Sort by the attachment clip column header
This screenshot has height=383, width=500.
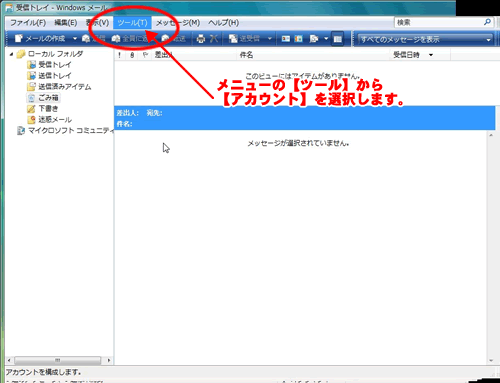click(132, 55)
